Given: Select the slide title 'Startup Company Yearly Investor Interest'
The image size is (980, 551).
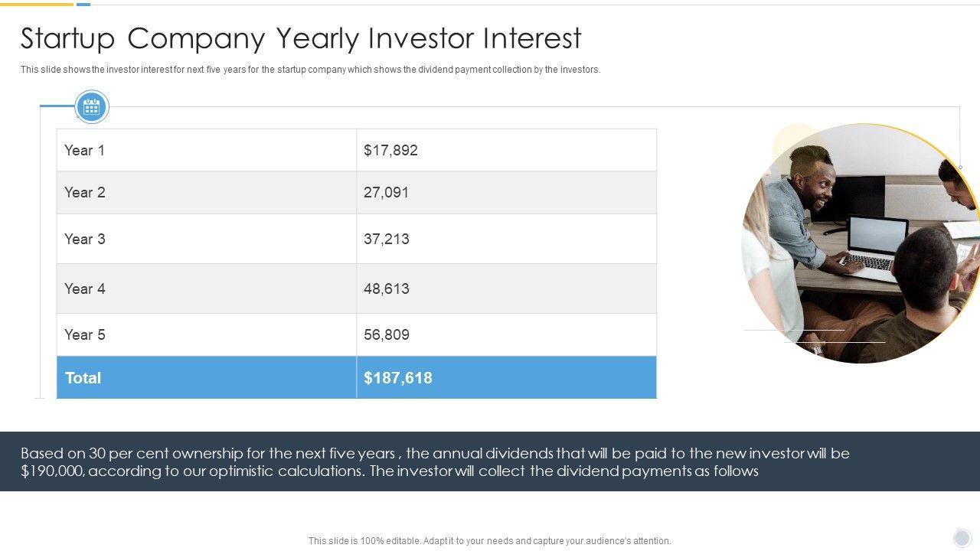Looking at the screenshot, I should tap(301, 38).
